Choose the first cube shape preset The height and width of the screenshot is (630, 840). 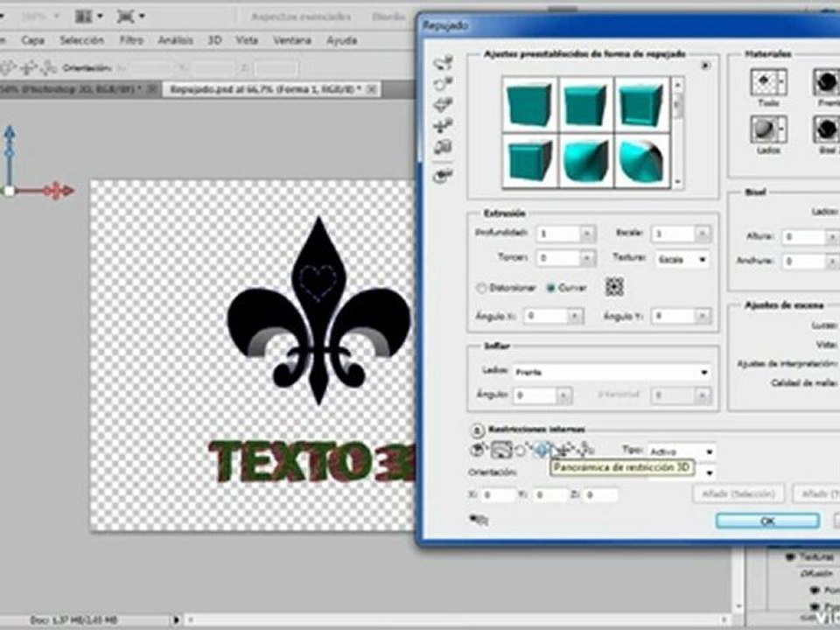pyautogui.click(x=529, y=104)
